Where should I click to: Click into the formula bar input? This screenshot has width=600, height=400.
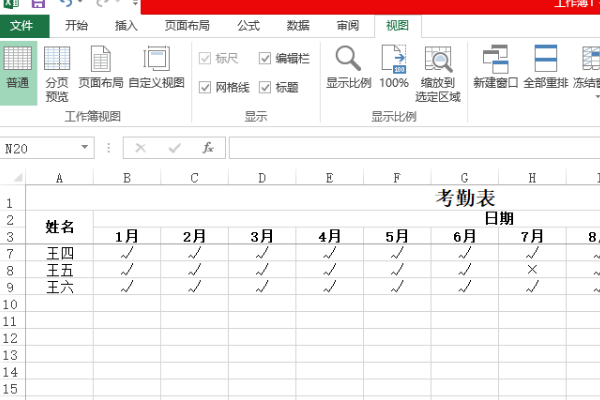pyautogui.click(x=414, y=148)
